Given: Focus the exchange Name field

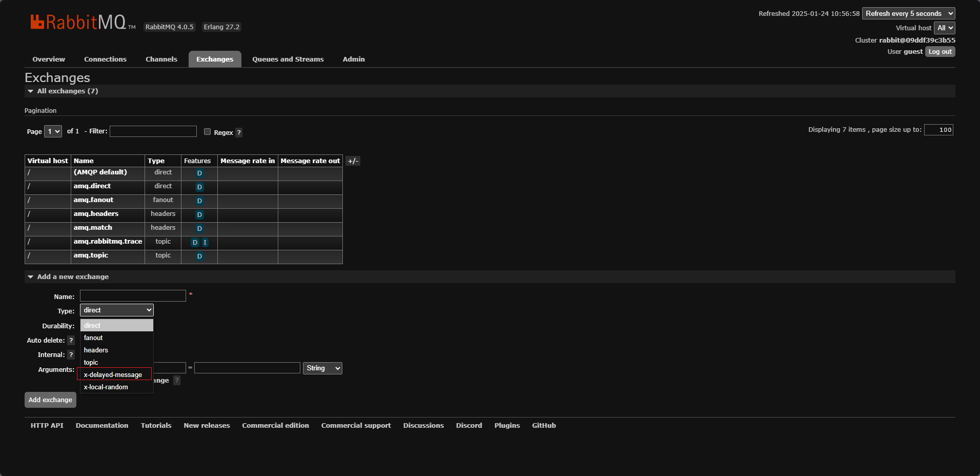Looking at the screenshot, I should (x=133, y=296).
